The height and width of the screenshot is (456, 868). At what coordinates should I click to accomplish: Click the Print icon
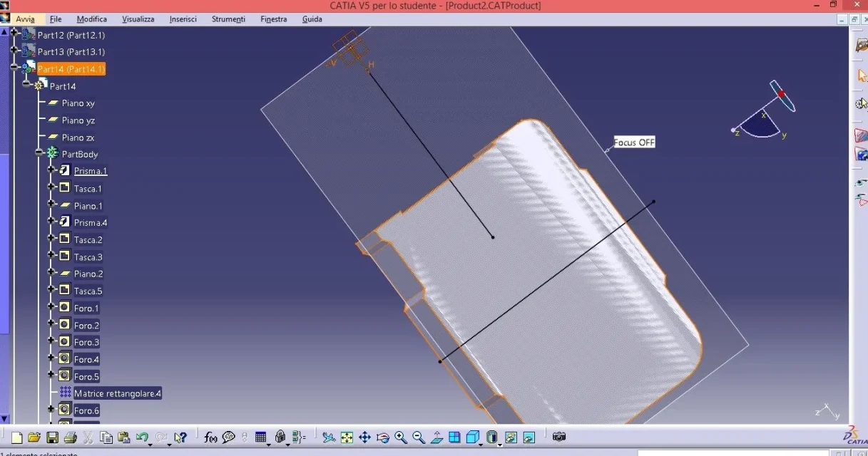[x=70, y=437]
